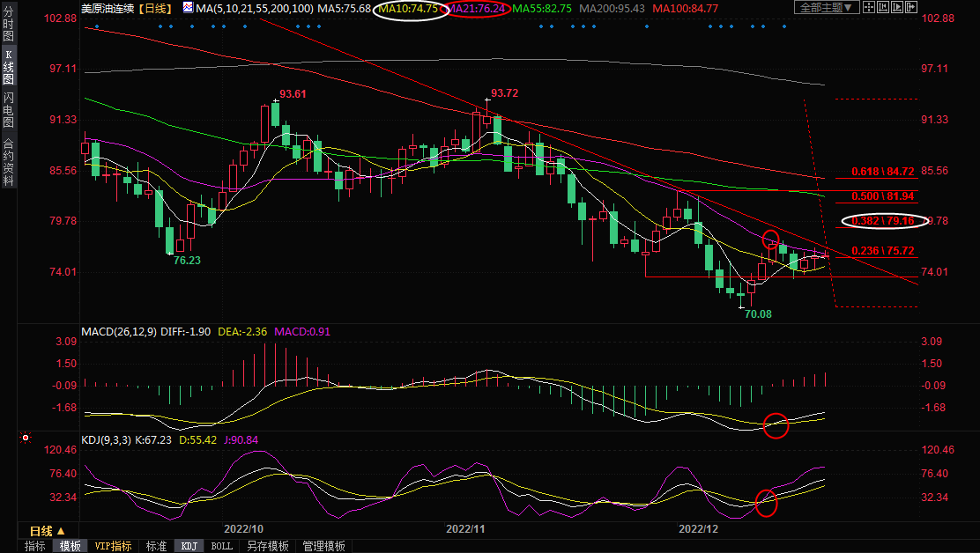Open the VIP指标 tab
980x553 pixels.
(x=113, y=546)
